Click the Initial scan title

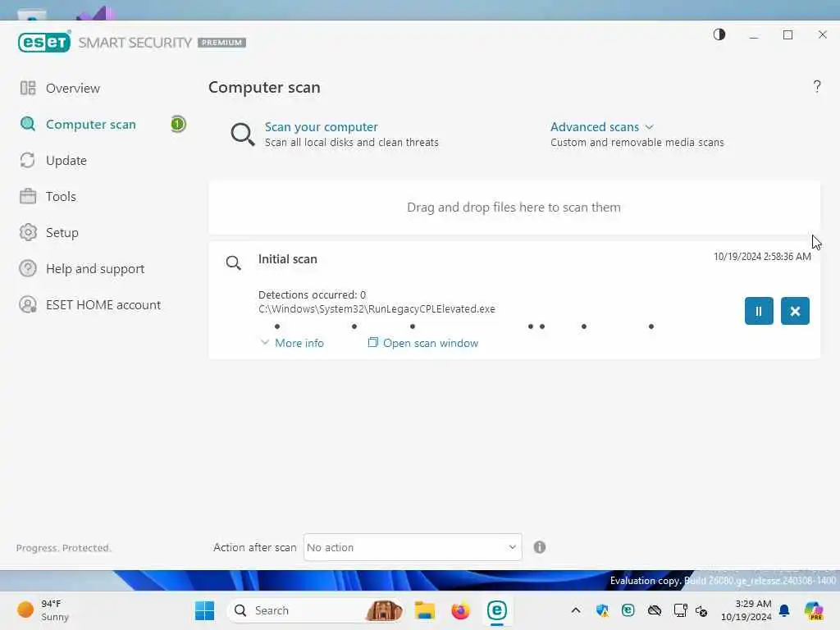click(x=288, y=259)
